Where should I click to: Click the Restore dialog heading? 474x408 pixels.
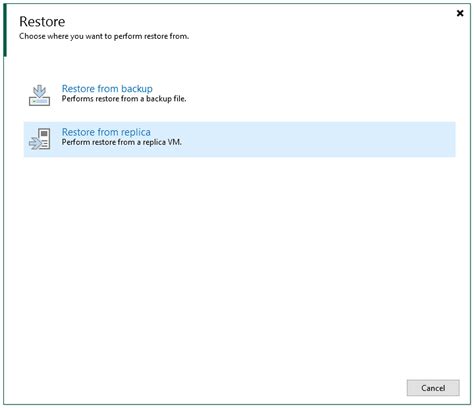click(42, 22)
